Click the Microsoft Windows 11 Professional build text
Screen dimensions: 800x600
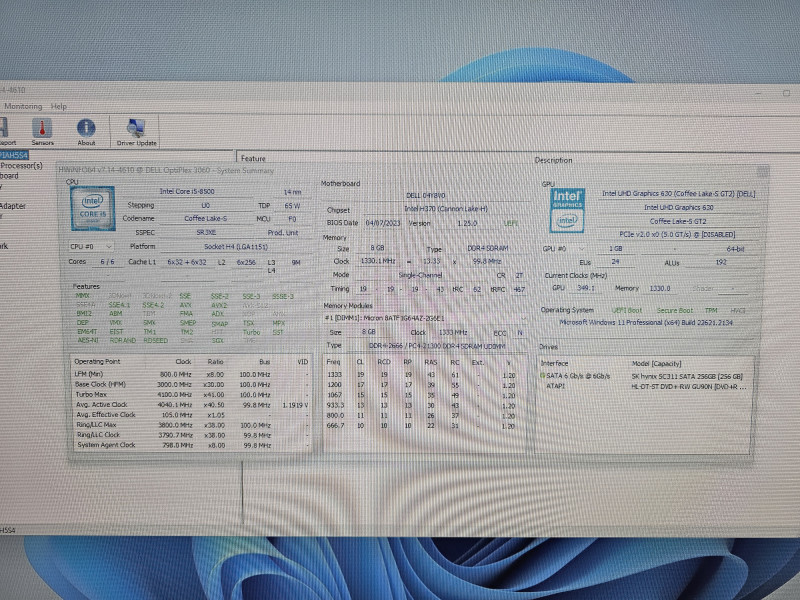click(646, 322)
